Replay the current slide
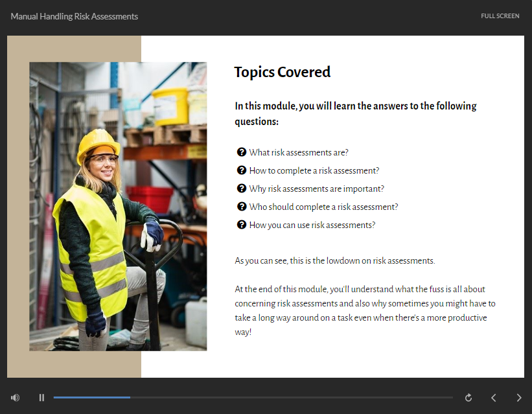532x414 pixels. [x=468, y=398]
